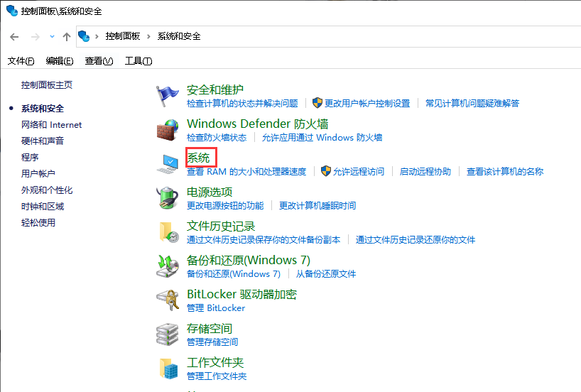Image resolution: width=581 pixels, height=392 pixels.
Task: Click 检查计算机的状态并解决问题
Action: 242,104
